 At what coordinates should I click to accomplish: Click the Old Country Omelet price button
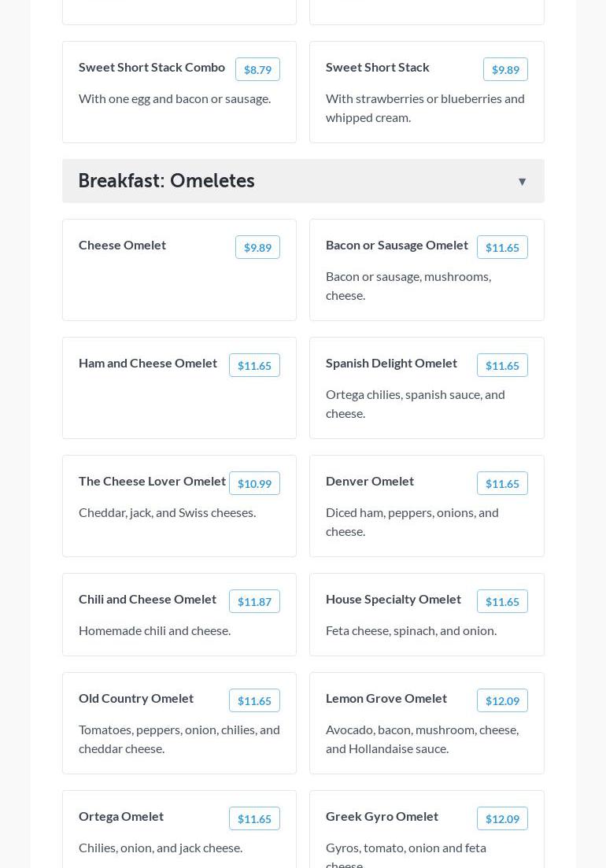(x=254, y=700)
